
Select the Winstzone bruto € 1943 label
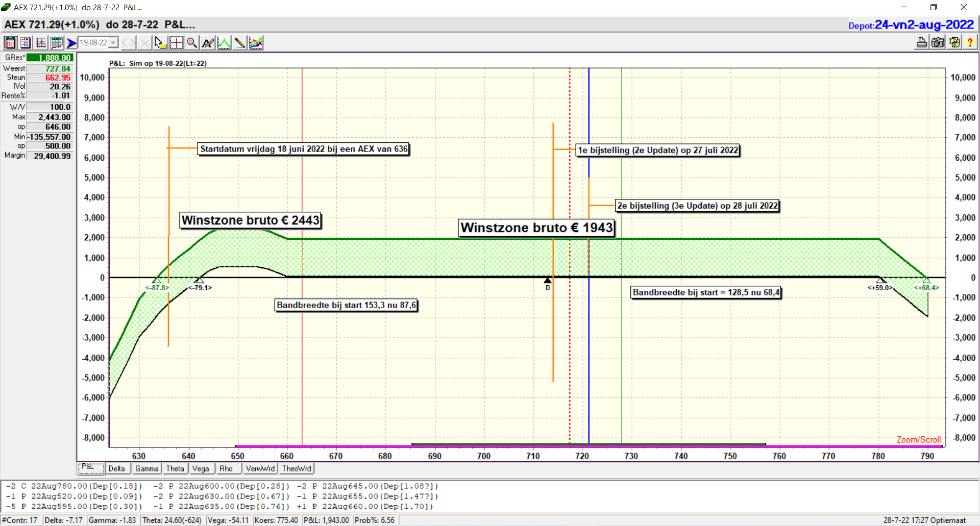536,228
